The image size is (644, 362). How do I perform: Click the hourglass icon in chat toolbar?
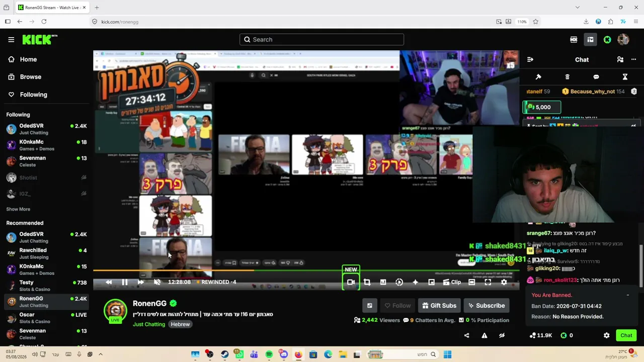[x=625, y=77]
